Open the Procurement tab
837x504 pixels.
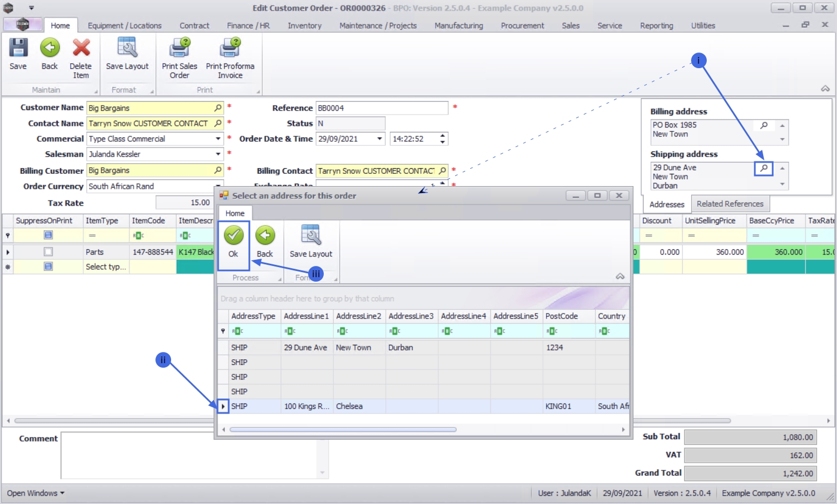(x=523, y=26)
